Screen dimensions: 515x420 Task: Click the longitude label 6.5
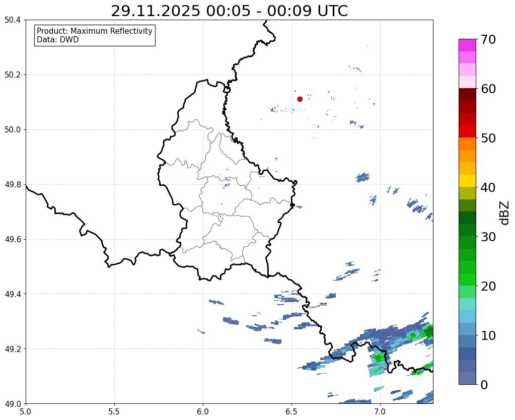click(x=291, y=411)
